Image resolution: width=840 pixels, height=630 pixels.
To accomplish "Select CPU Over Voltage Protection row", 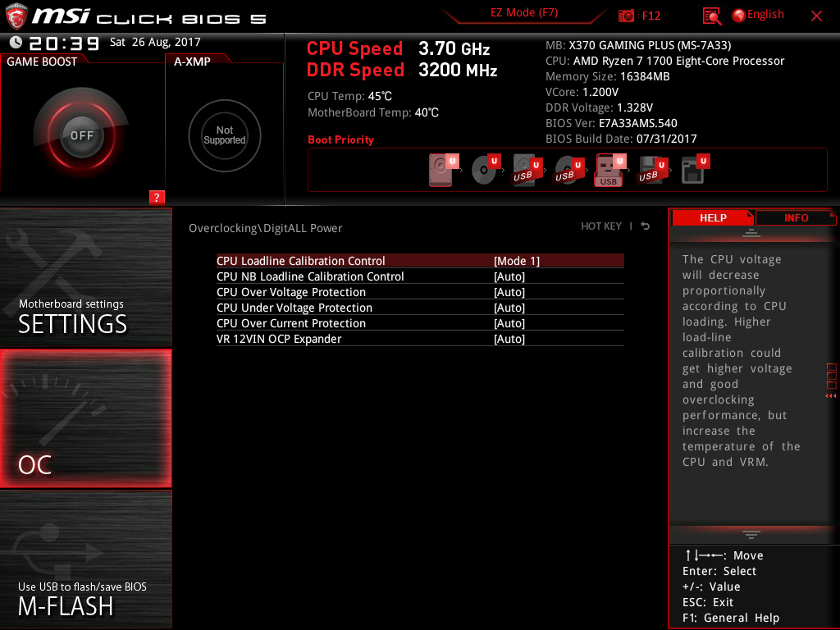I will [420, 292].
